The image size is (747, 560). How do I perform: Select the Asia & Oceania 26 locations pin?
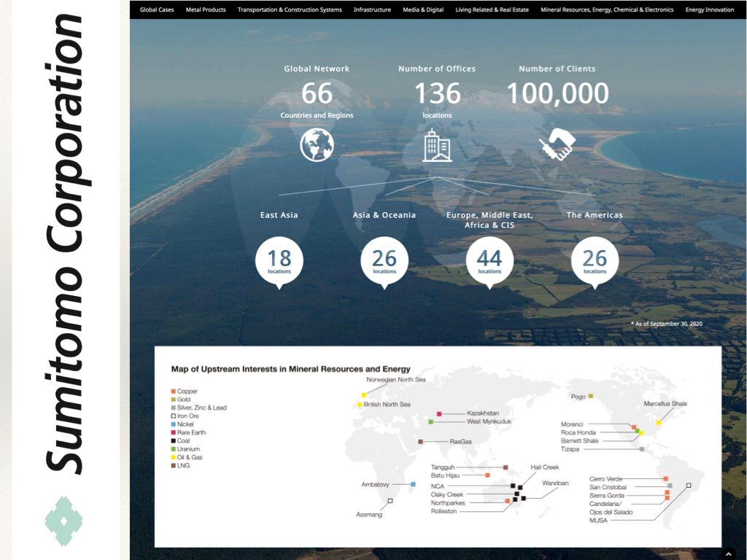(384, 262)
